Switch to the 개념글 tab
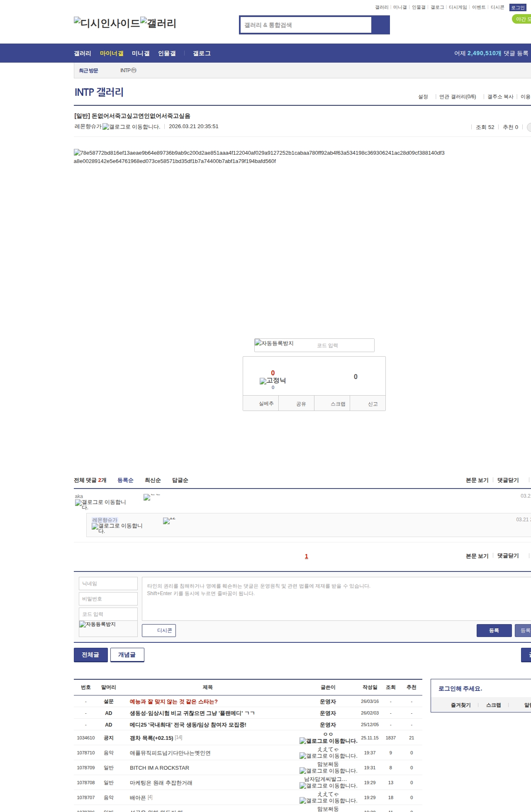The image size is (531, 812). (x=127, y=655)
